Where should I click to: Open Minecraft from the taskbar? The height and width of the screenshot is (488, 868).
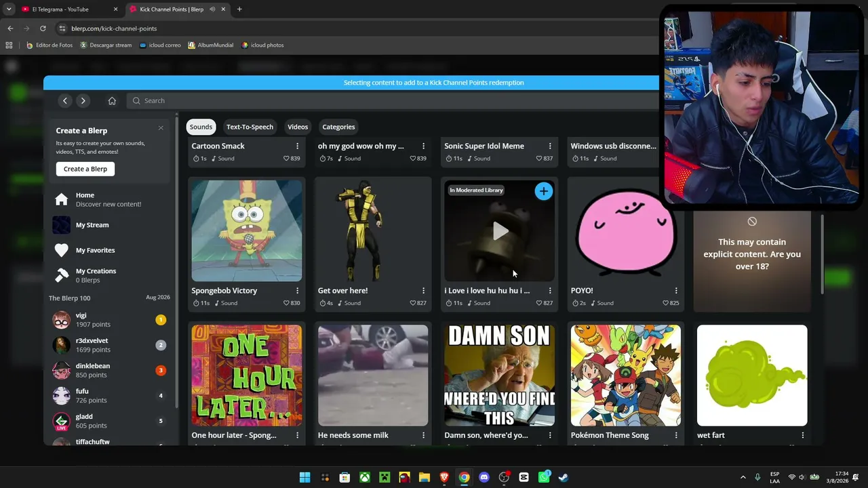[x=384, y=477]
